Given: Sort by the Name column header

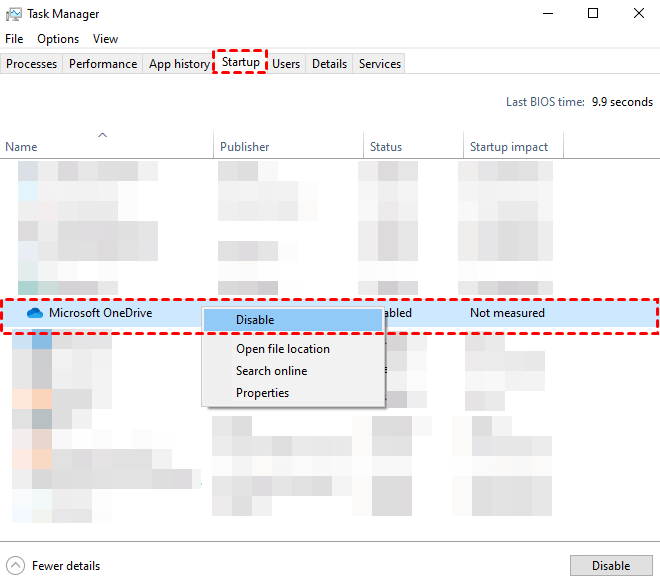Looking at the screenshot, I should [107, 146].
